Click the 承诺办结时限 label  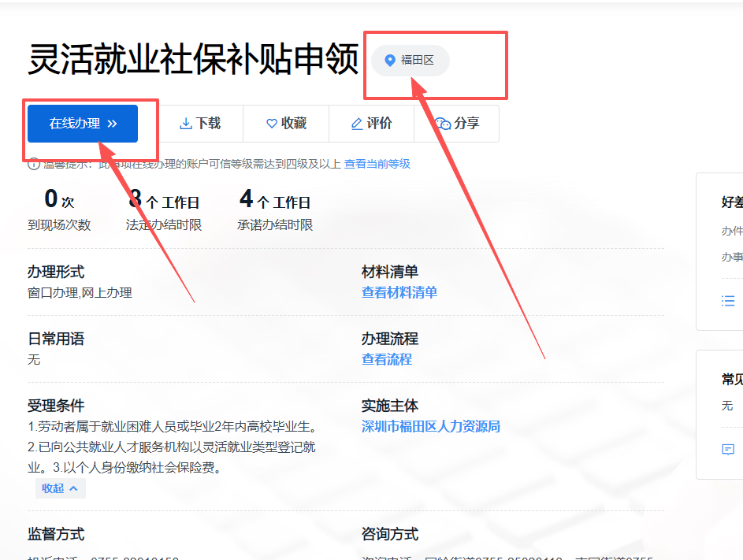[x=275, y=225]
